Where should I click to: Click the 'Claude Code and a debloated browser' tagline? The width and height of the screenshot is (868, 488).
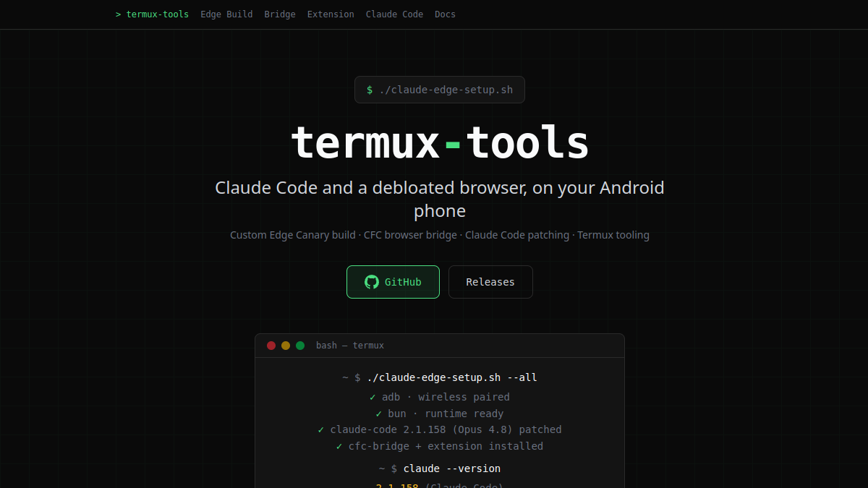[x=440, y=200]
